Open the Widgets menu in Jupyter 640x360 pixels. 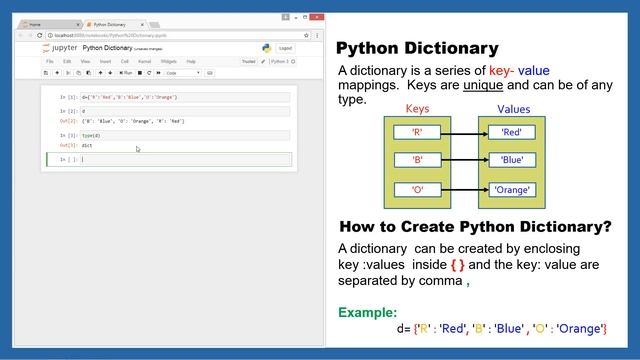tap(169, 62)
